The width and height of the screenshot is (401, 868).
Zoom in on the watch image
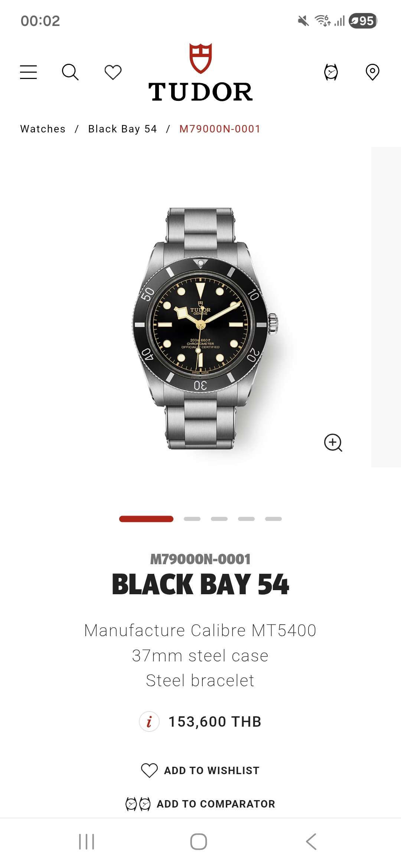(x=333, y=443)
